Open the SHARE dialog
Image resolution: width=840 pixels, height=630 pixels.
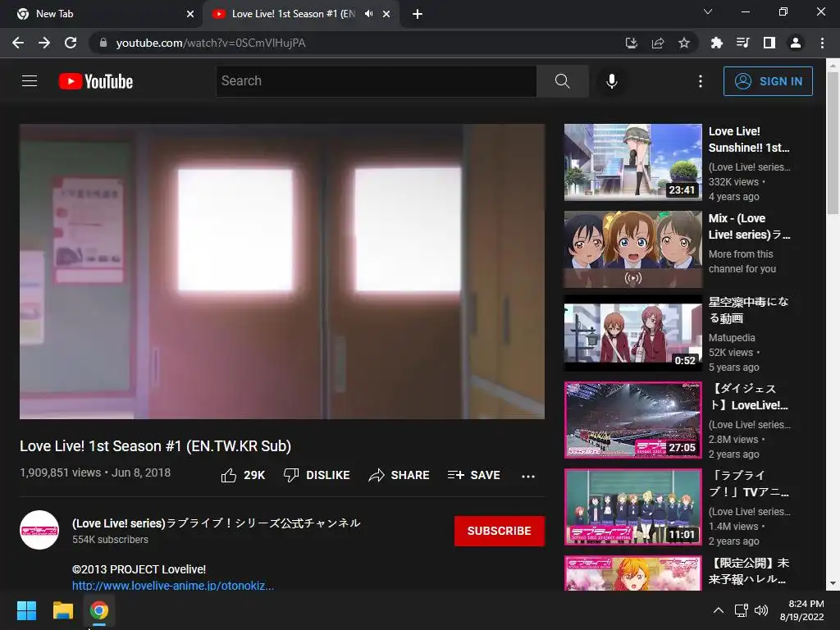pos(399,475)
